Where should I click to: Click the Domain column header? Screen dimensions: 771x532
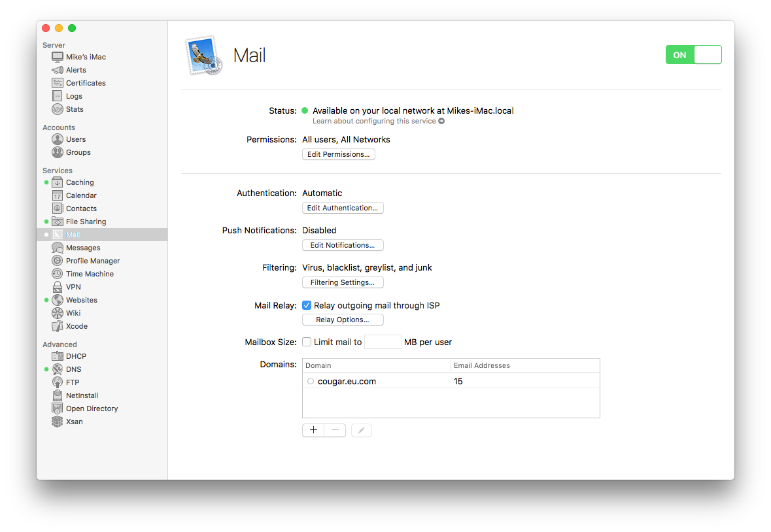[x=377, y=365]
